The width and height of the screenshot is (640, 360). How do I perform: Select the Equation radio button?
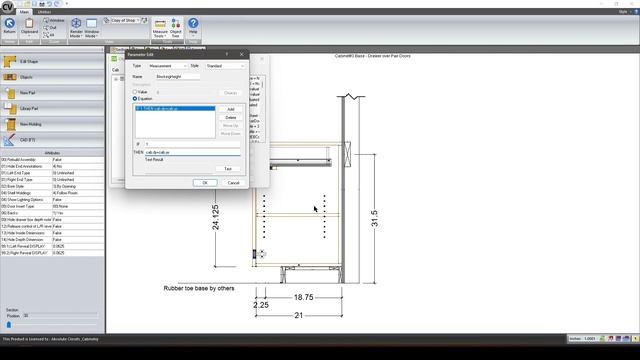tap(135, 99)
